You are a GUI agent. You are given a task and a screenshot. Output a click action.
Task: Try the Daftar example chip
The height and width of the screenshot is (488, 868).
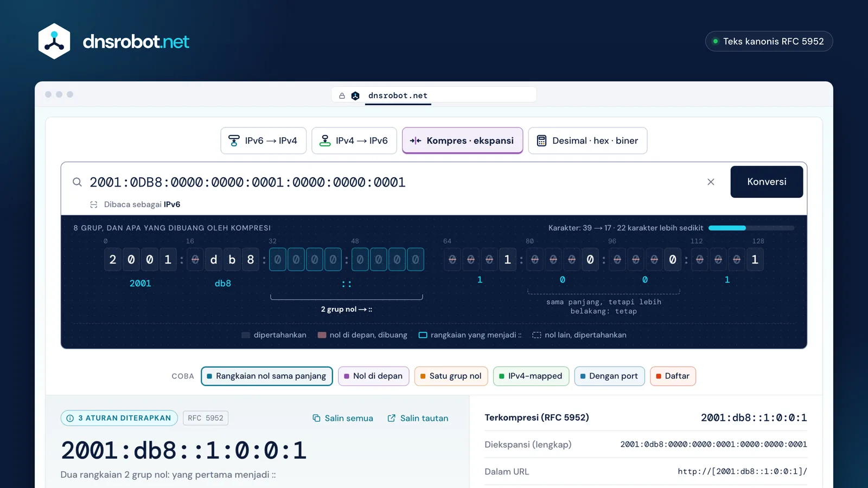pyautogui.click(x=673, y=376)
